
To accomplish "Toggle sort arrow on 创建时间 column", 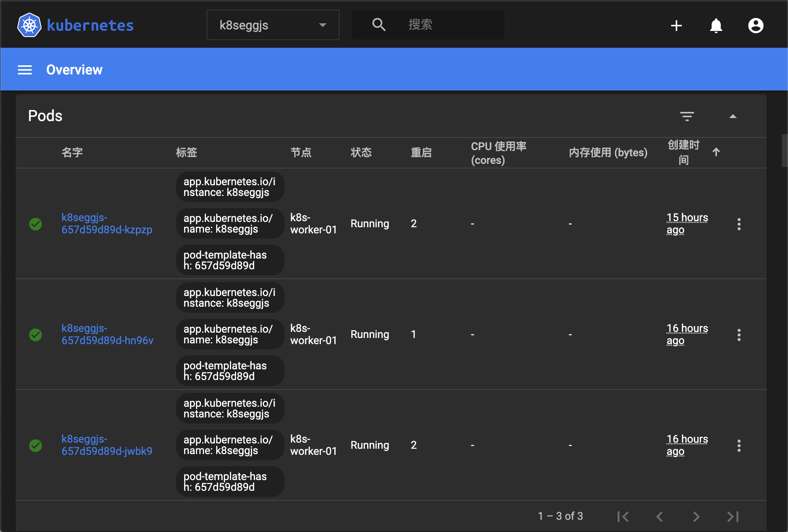I will [716, 152].
